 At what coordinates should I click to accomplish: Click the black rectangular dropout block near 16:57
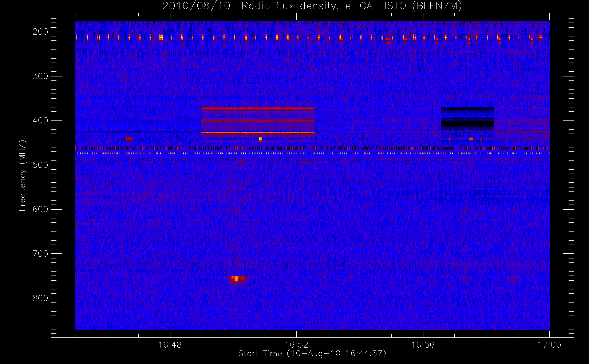click(467, 119)
